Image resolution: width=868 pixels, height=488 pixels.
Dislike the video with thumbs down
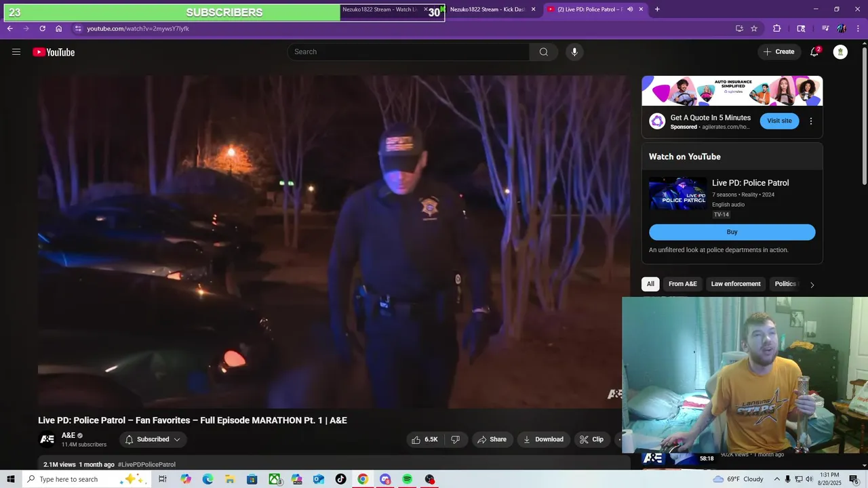click(456, 439)
